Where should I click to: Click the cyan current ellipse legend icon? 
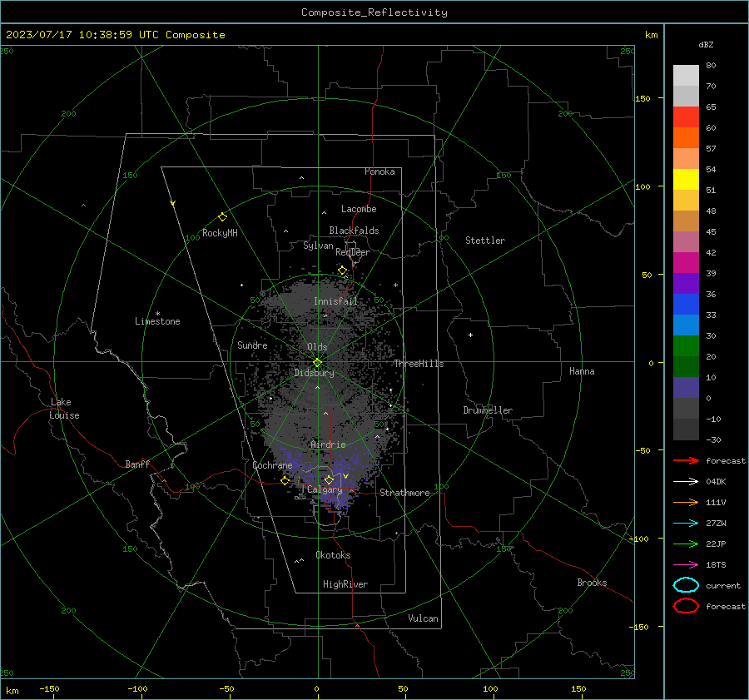coord(686,585)
